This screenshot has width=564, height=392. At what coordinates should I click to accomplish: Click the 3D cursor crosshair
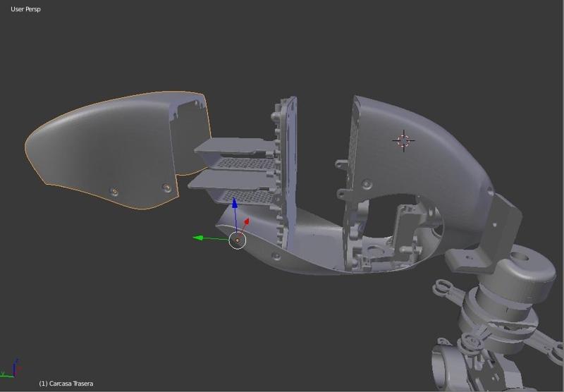403,140
